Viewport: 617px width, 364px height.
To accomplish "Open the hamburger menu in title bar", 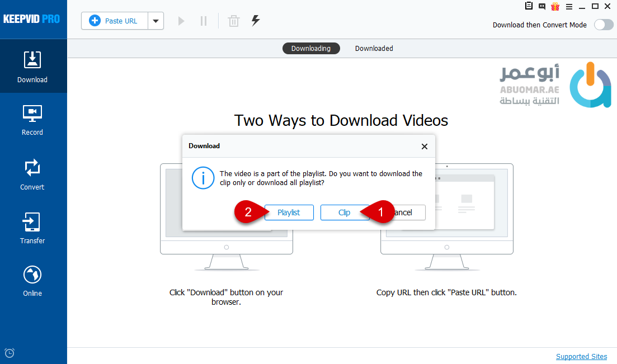I will pos(569,7).
